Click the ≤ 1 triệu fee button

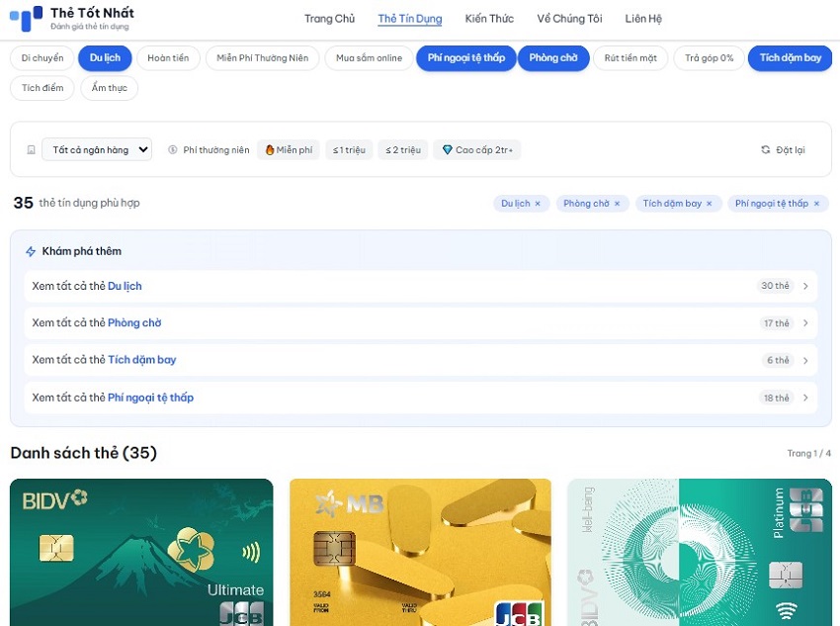349,150
